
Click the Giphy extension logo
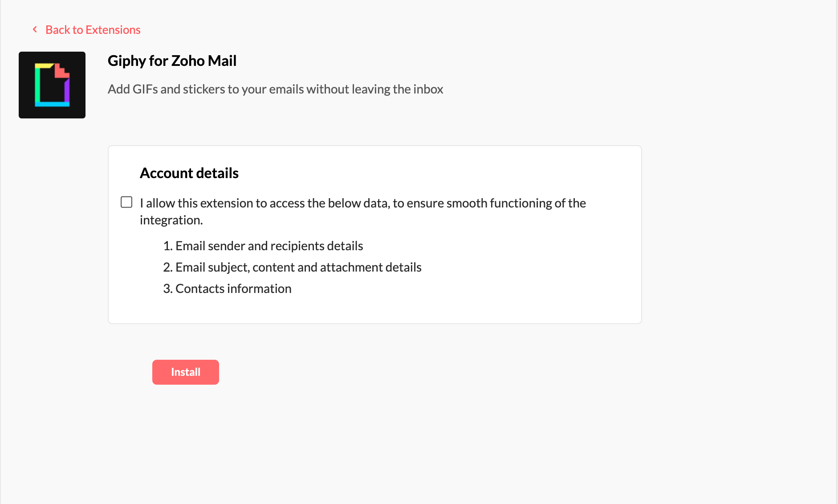[x=52, y=85]
